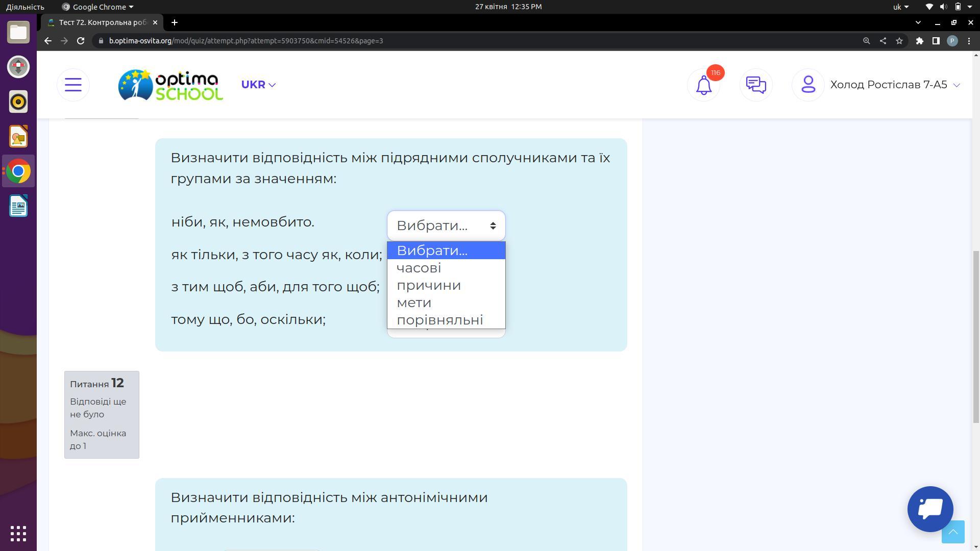Click the address bar URL
The width and height of the screenshot is (980, 551).
(246, 41)
